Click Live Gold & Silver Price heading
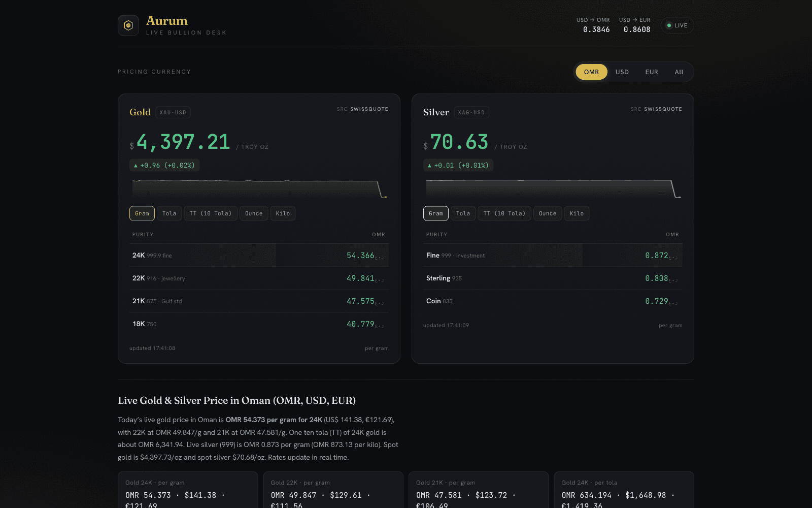 coord(236,400)
